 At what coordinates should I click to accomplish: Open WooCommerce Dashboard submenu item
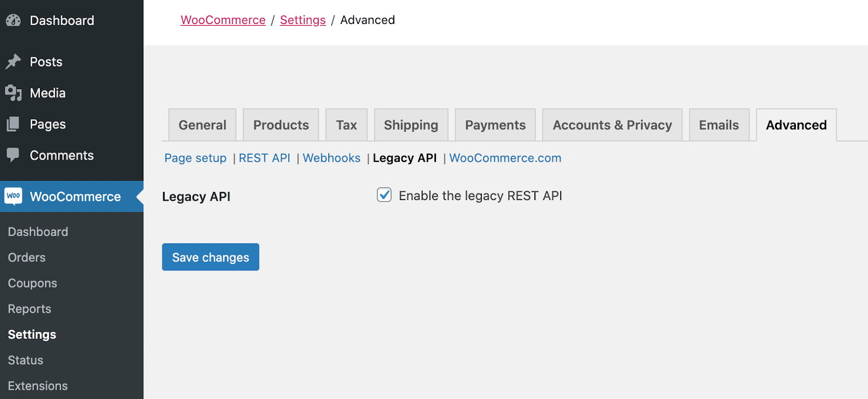coord(38,232)
